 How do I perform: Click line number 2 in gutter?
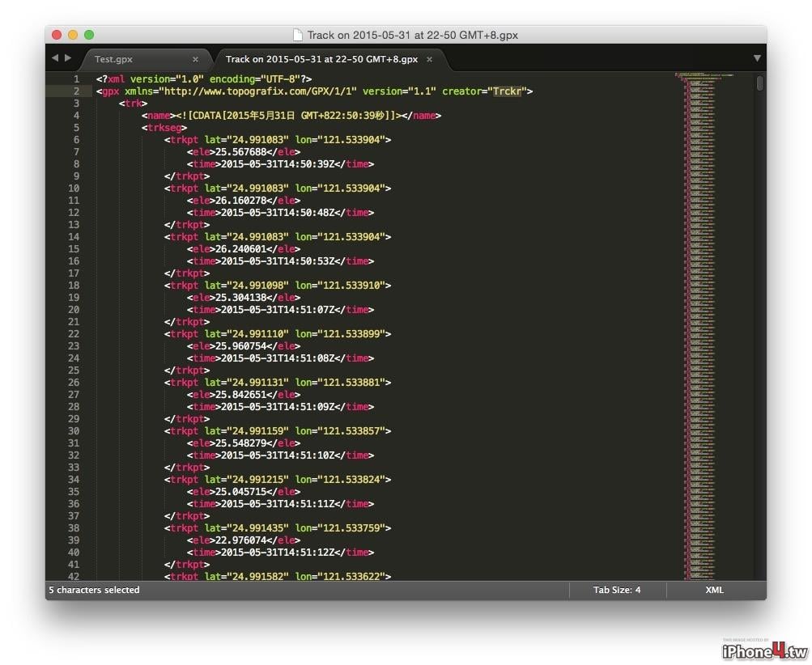(x=76, y=91)
